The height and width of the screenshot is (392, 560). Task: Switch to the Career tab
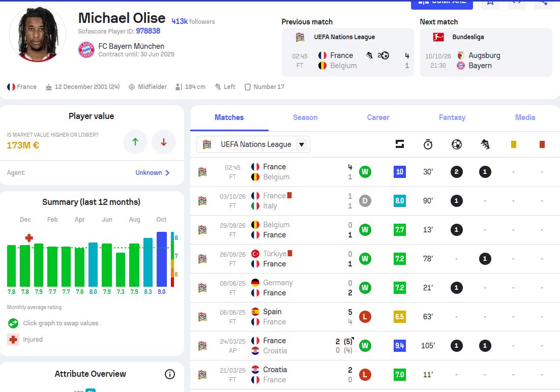click(378, 117)
